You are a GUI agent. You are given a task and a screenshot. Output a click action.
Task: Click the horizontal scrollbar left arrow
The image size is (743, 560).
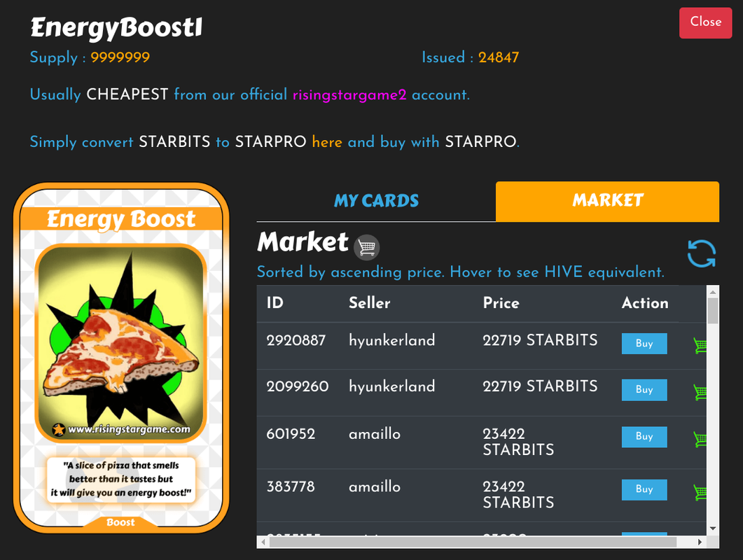(x=263, y=542)
